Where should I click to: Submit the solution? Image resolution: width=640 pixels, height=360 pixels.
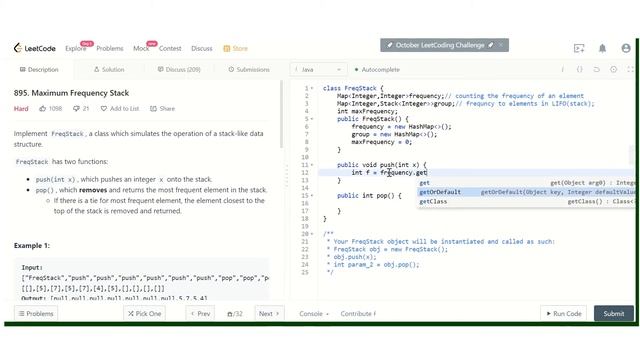pos(614,313)
